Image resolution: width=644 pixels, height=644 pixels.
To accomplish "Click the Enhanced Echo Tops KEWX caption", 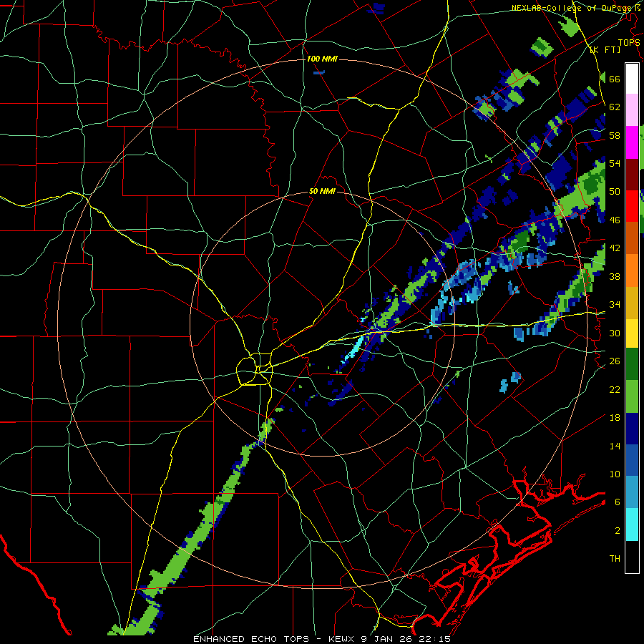I will pos(322,639).
